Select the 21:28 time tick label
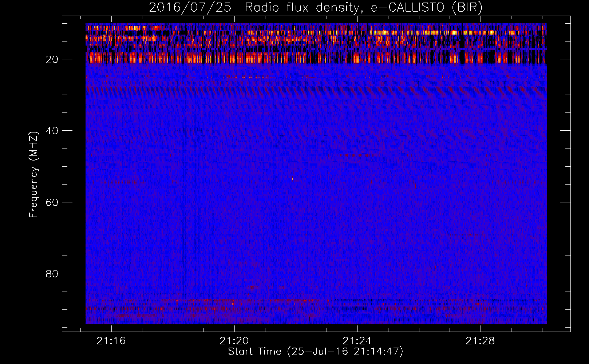 point(481,341)
